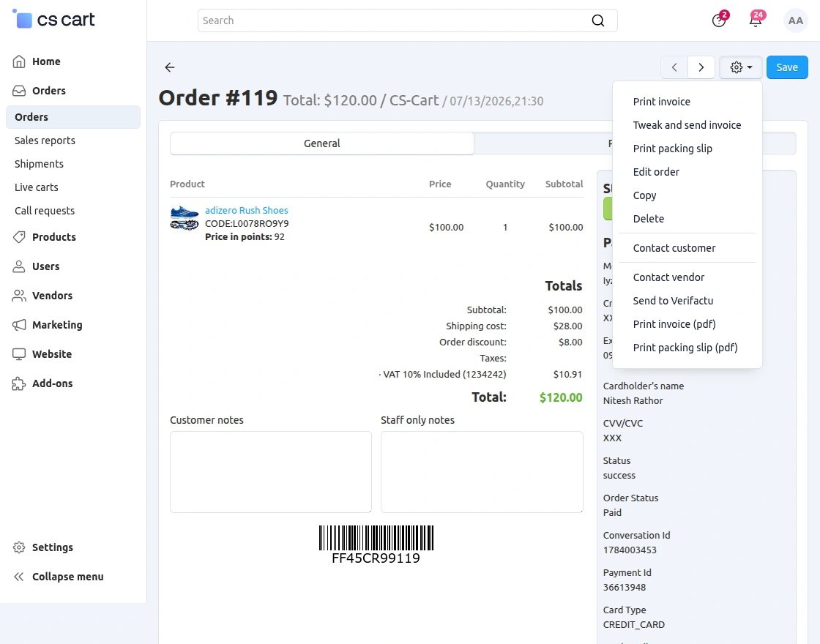Screen dimensions: 820x644
Task: Click the Home label in sidebar
Action: 46,61
